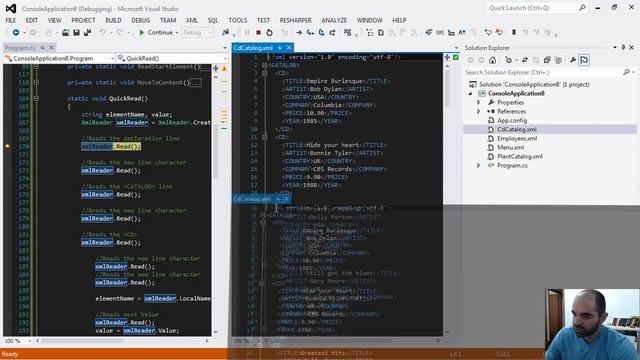Click the Open File toolbar icon
This screenshot has height=360, width=640.
(x=65, y=33)
